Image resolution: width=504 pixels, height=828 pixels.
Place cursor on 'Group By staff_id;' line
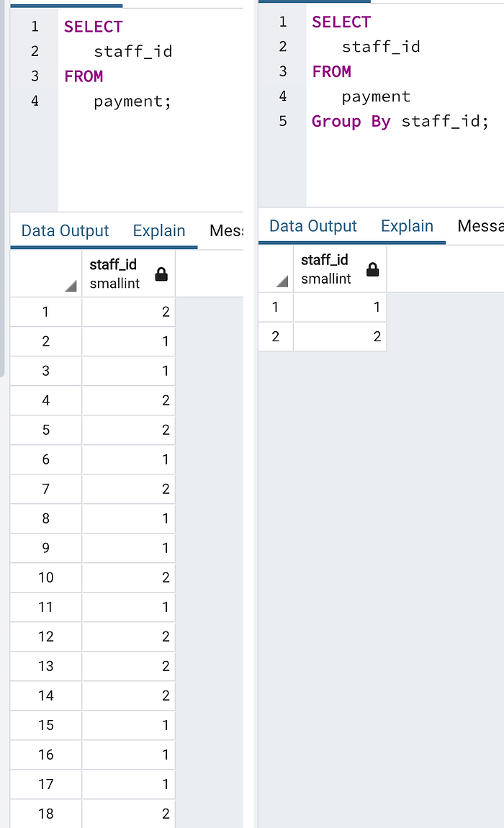pyautogui.click(x=400, y=122)
